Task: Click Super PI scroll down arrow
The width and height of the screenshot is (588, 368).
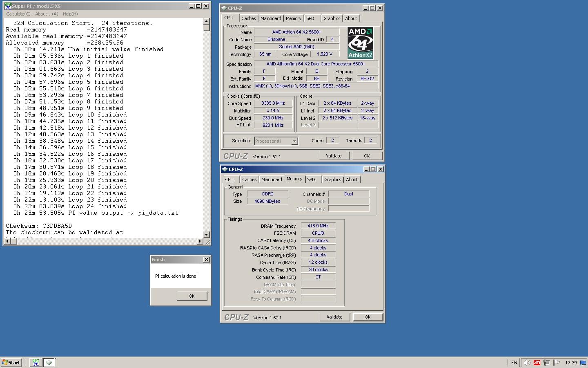Action: [x=206, y=234]
